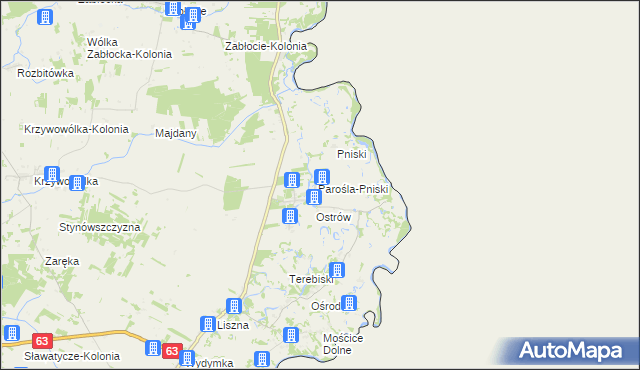The height and width of the screenshot is (370, 640).
Task: Open the building marker left of Liszna label
Action: [x=208, y=324]
